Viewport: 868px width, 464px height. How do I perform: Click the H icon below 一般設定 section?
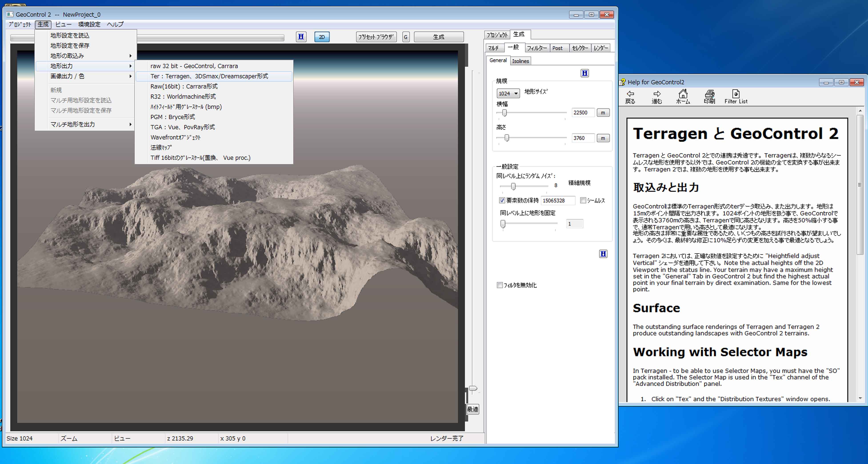tap(603, 254)
